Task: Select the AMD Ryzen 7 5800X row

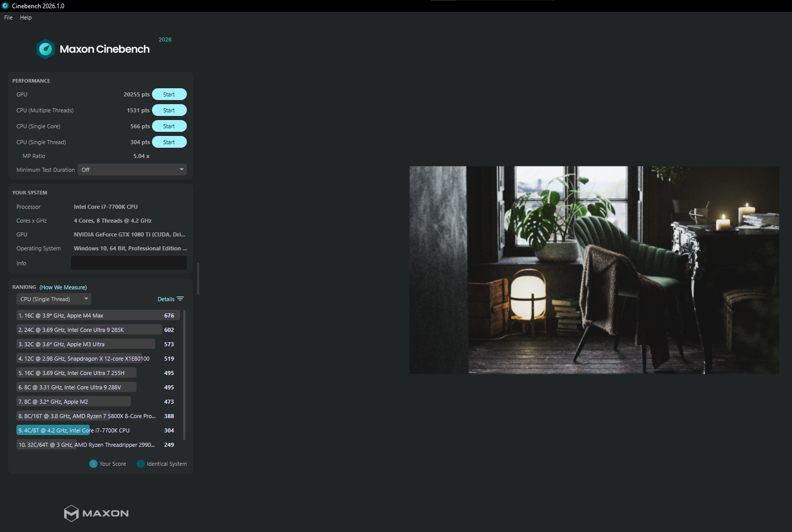Action: point(98,416)
